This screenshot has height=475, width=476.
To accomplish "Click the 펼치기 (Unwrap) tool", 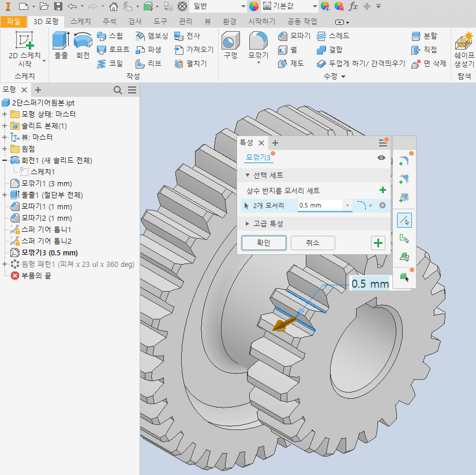I will [190, 63].
